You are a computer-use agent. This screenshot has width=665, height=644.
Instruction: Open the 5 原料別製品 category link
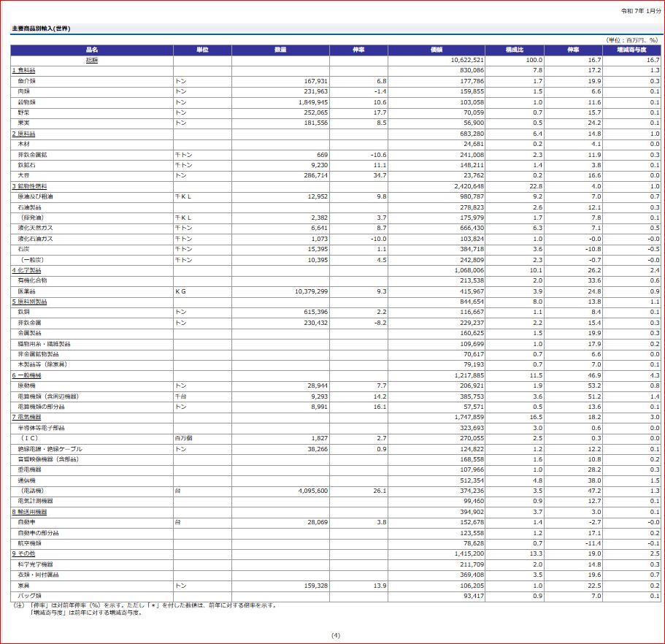pos(28,302)
